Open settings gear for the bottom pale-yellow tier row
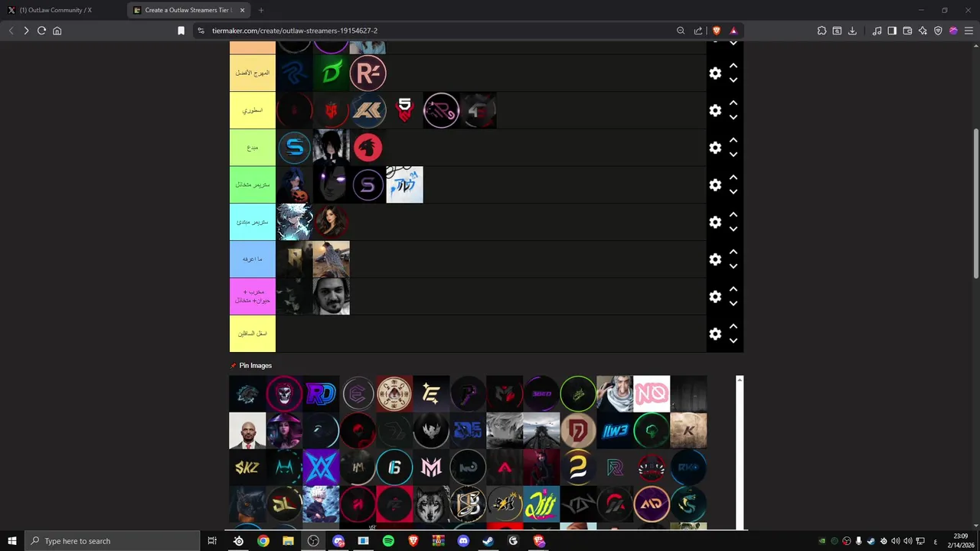 coord(715,334)
